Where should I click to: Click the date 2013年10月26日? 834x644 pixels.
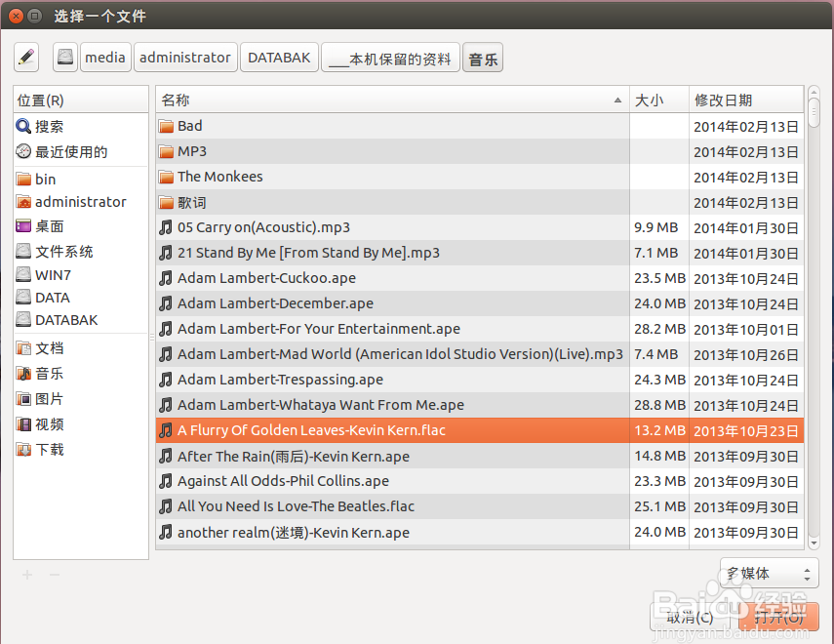[745, 355]
